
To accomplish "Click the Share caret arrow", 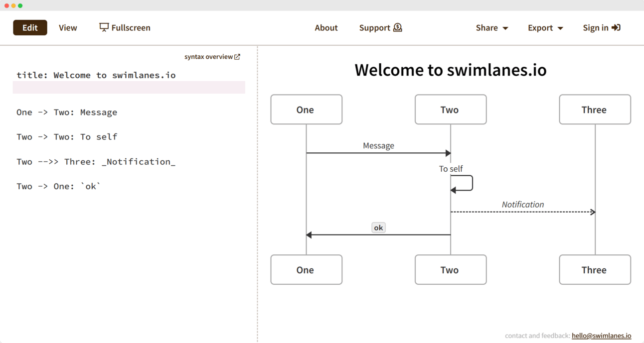I will click(505, 28).
